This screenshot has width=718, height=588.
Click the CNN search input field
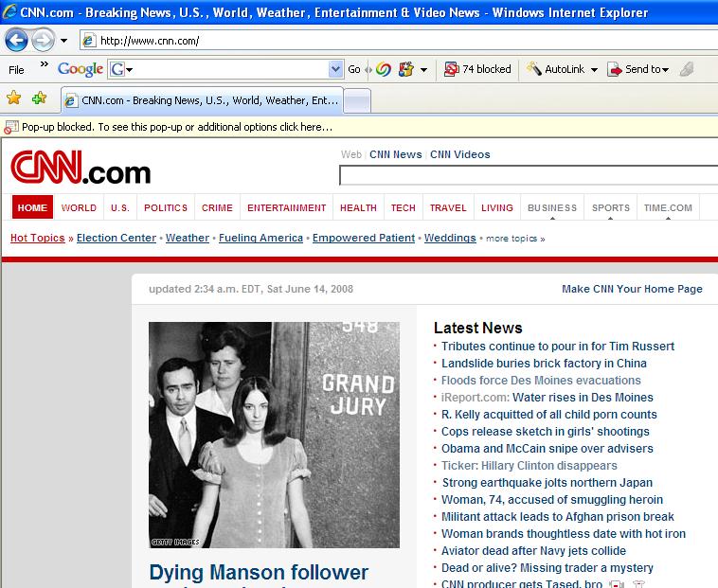[528, 175]
